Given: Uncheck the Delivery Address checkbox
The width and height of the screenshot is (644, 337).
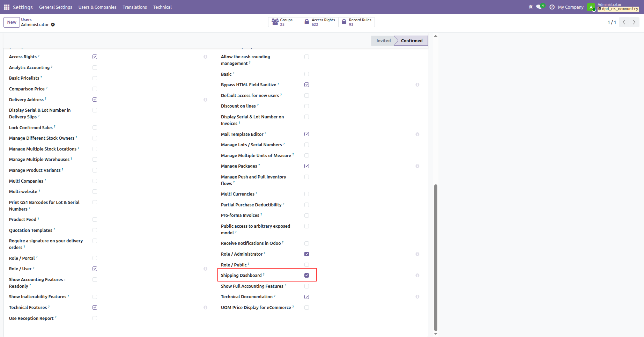Looking at the screenshot, I should click(95, 100).
